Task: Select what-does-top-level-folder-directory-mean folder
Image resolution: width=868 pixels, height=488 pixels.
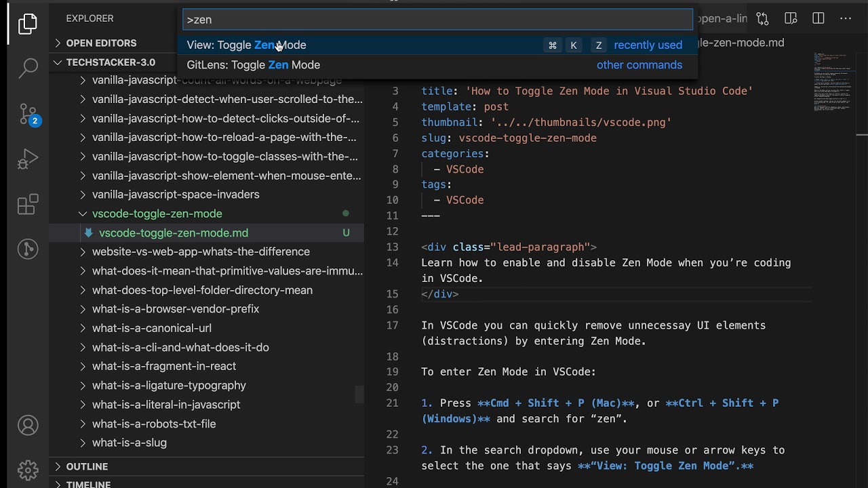Action: [202, 290]
